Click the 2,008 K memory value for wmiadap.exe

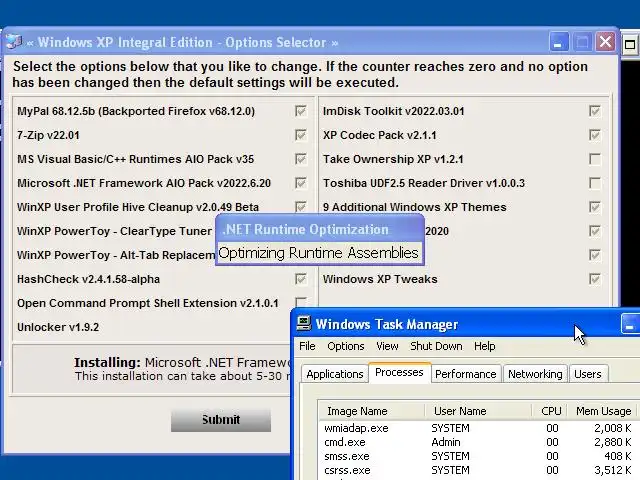click(613, 428)
